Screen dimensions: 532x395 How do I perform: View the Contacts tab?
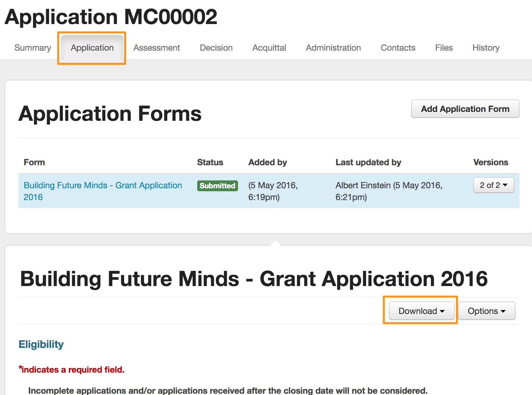click(398, 48)
